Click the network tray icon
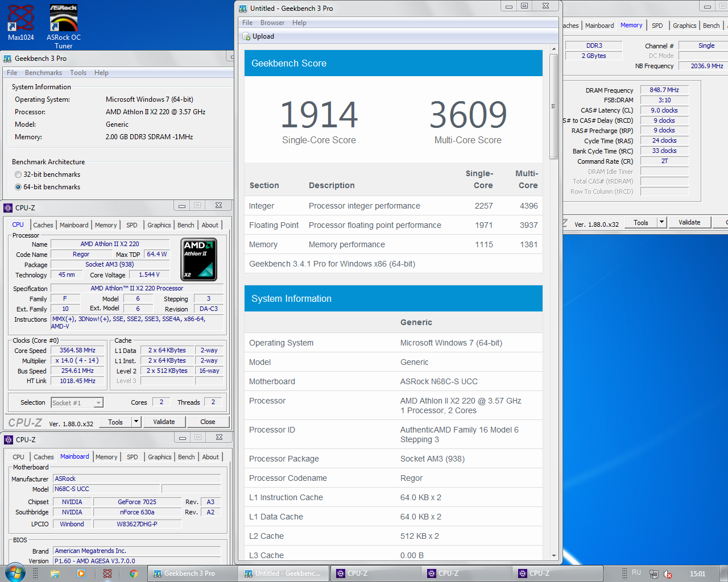Screen dimensions: 728x582 click(x=654, y=574)
